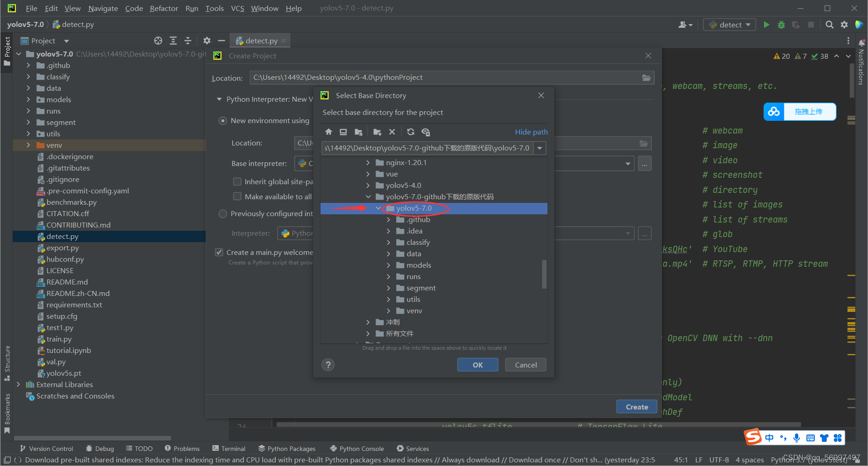This screenshot has width=868, height=466.
Task: Click Expand All icon in Project panel
Action: click(173, 41)
